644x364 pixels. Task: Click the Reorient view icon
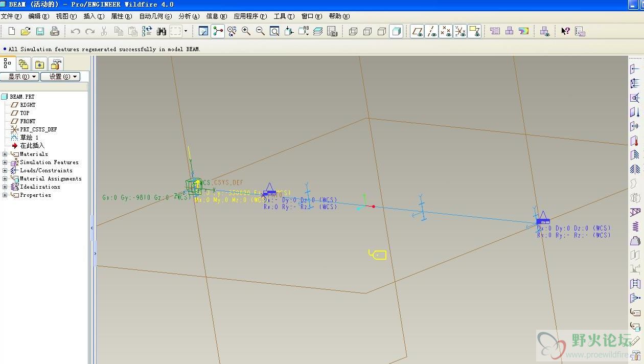(x=289, y=32)
